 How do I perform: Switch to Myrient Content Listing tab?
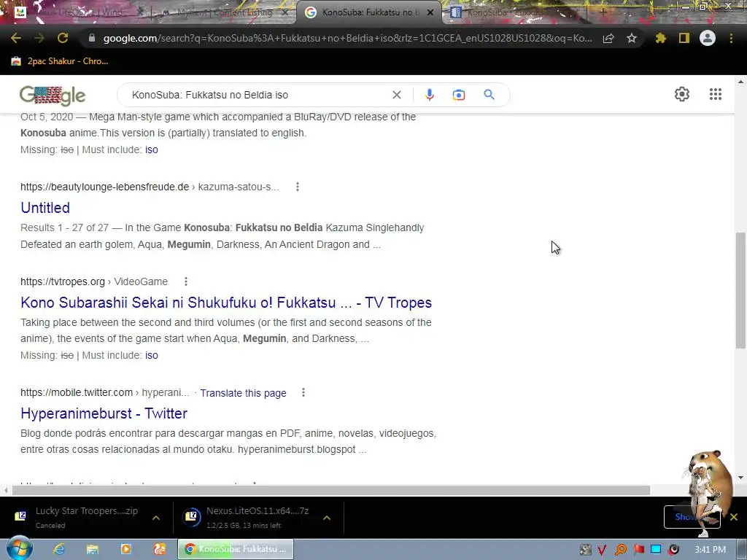pos(224,12)
